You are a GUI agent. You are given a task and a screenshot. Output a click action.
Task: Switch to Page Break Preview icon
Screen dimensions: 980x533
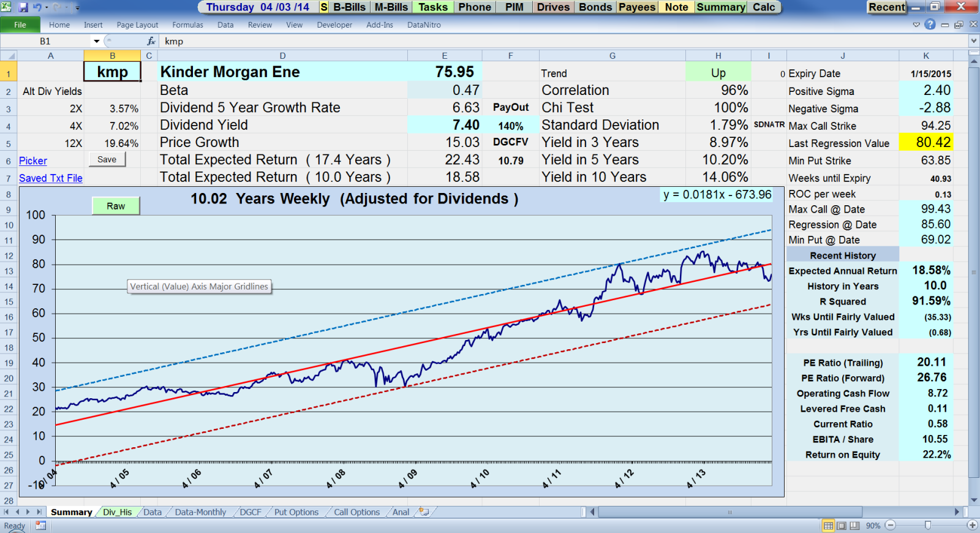pos(854,526)
